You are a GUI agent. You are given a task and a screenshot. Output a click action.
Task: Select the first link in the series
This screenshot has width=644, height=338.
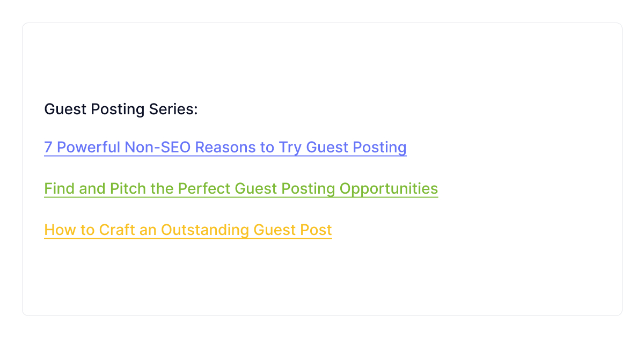(225, 147)
